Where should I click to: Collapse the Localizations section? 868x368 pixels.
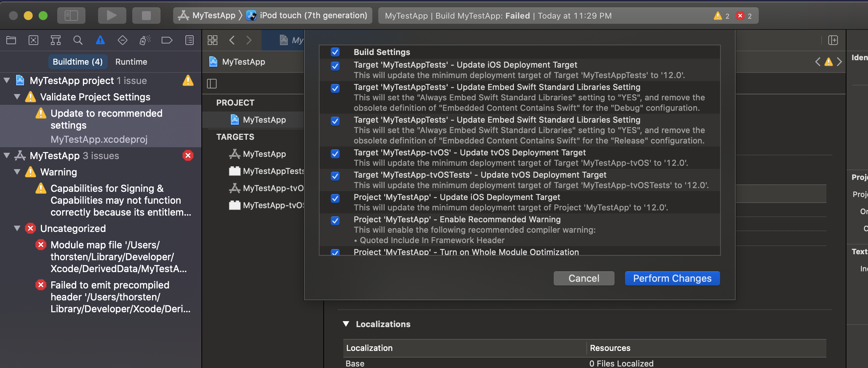[346, 324]
